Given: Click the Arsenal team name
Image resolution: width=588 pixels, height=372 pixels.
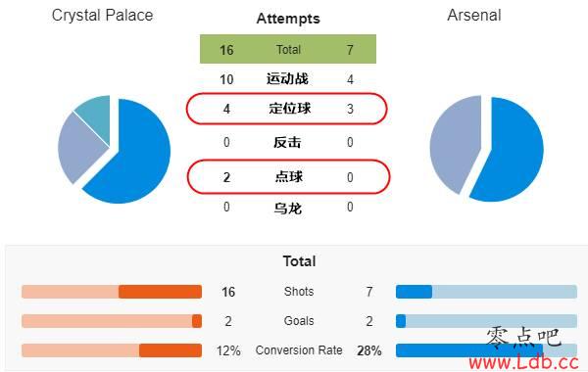Looking at the screenshot, I should tap(474, 16).
